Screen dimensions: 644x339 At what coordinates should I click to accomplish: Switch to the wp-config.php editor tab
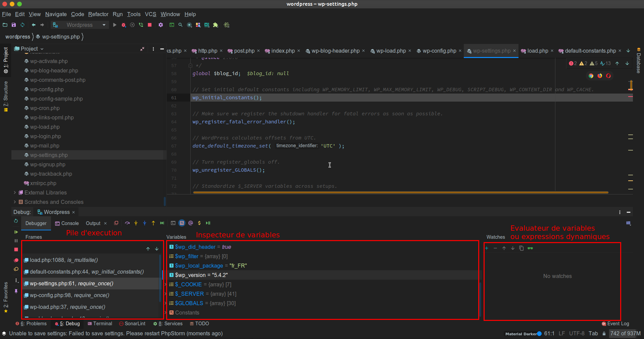439,51
